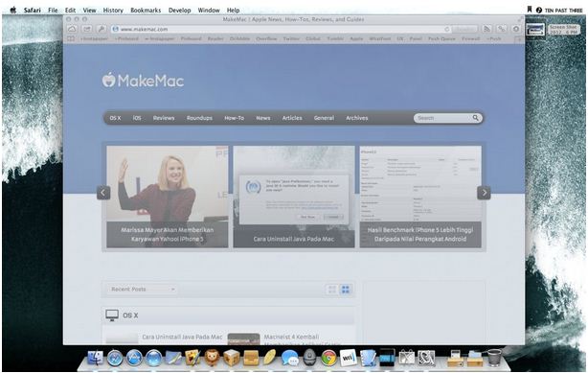Go to the How-To nav item
The height and width of the screenshot is (373, 588).
[x=234, y=118]
